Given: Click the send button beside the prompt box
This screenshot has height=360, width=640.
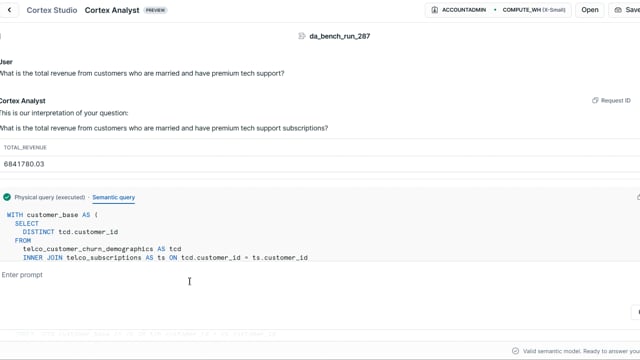Looking at the screenshot, I should click(636, 312).
